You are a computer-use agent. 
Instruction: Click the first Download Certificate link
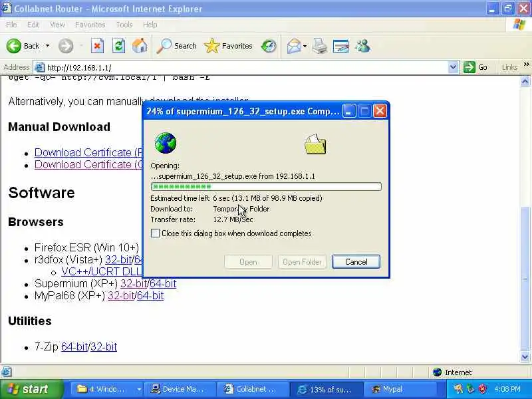[x=88, y=152]
